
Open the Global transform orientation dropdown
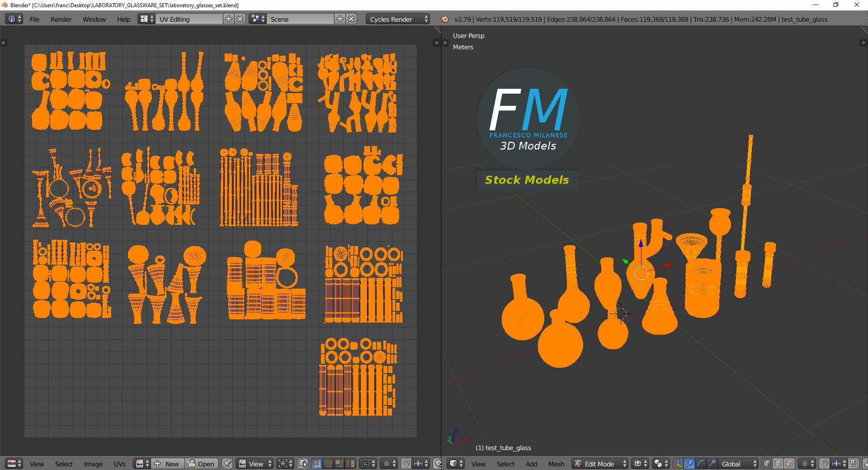coord(738,464)
